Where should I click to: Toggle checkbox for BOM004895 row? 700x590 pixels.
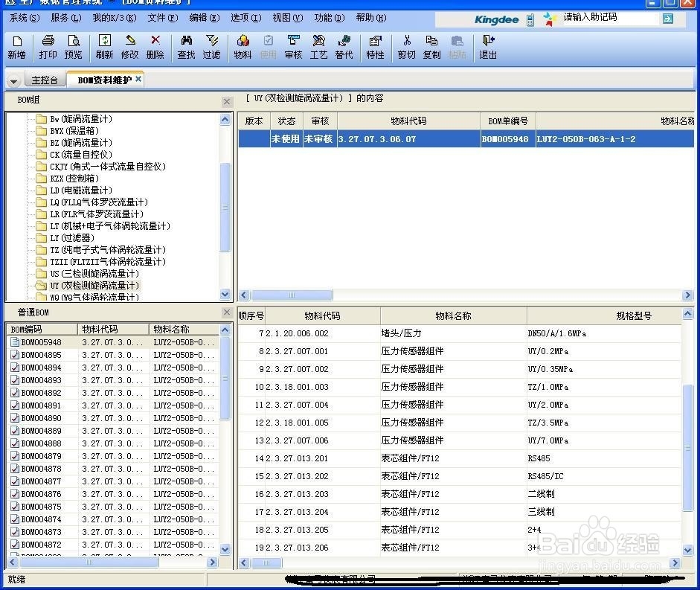coord(15,355)
